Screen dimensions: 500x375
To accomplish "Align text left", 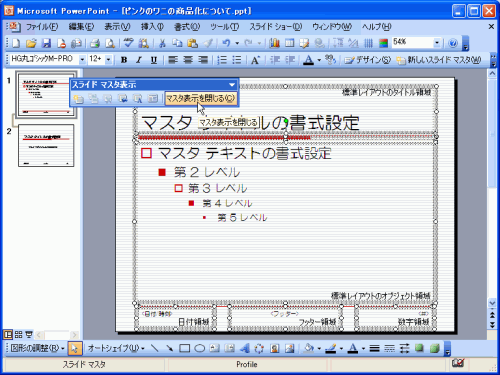I will (172, 60).
